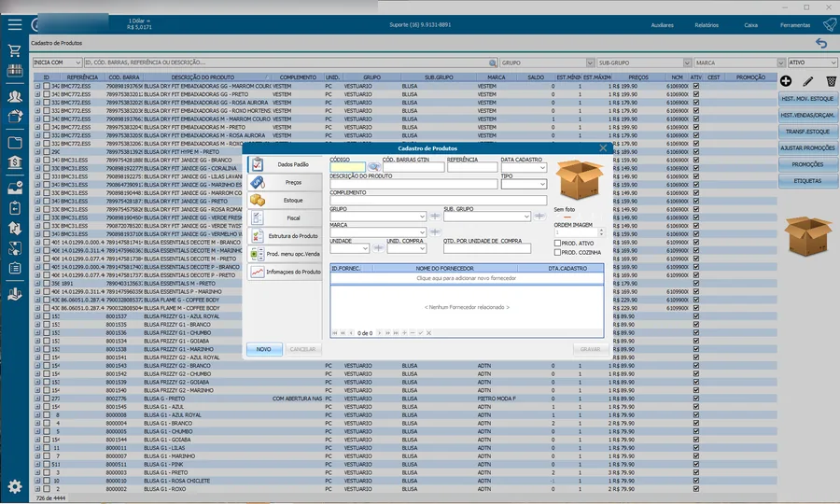Open the settings gear in sidebar
The image size is (840, 504).
15,486
